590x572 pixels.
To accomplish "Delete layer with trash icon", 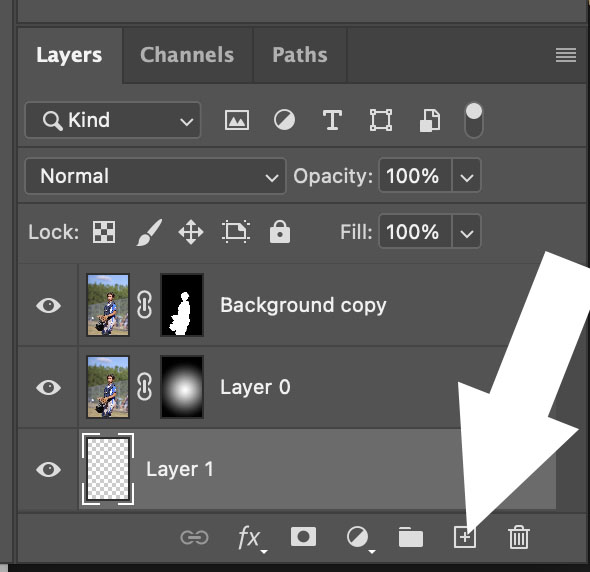I will [519, 537].
